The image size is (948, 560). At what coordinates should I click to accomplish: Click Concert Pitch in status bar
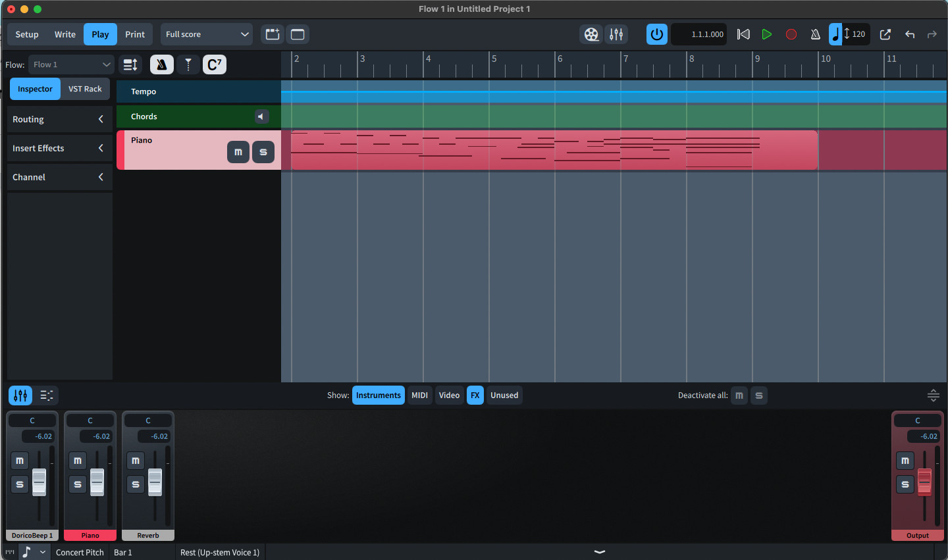(x=80, y=552)
